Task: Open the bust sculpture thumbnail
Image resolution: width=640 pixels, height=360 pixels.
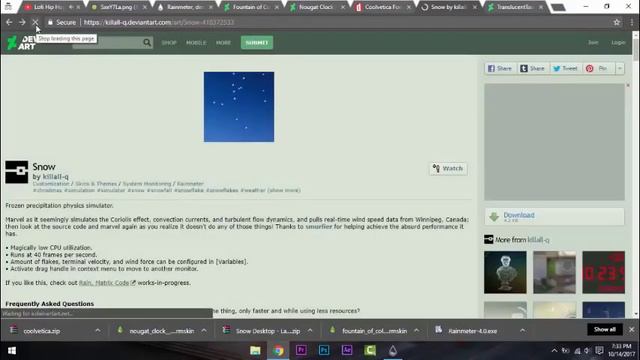Action: click(x=505, y=272)
